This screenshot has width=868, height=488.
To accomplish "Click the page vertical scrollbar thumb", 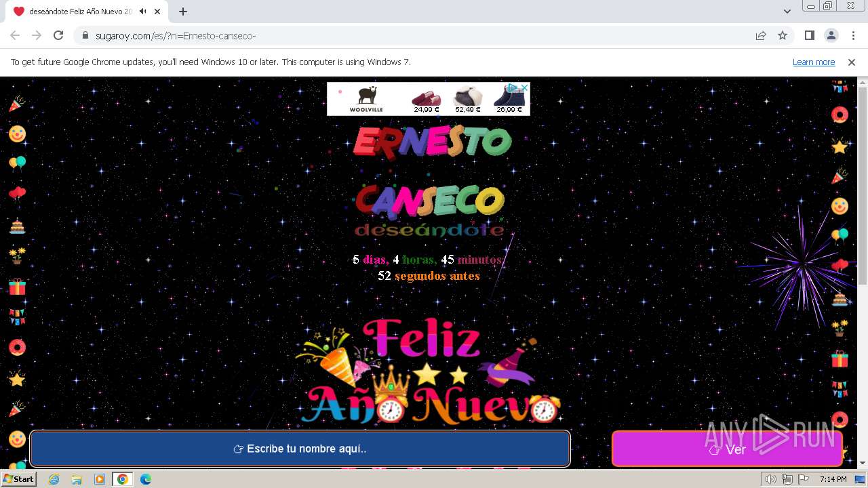I will [x=862, y=186].
